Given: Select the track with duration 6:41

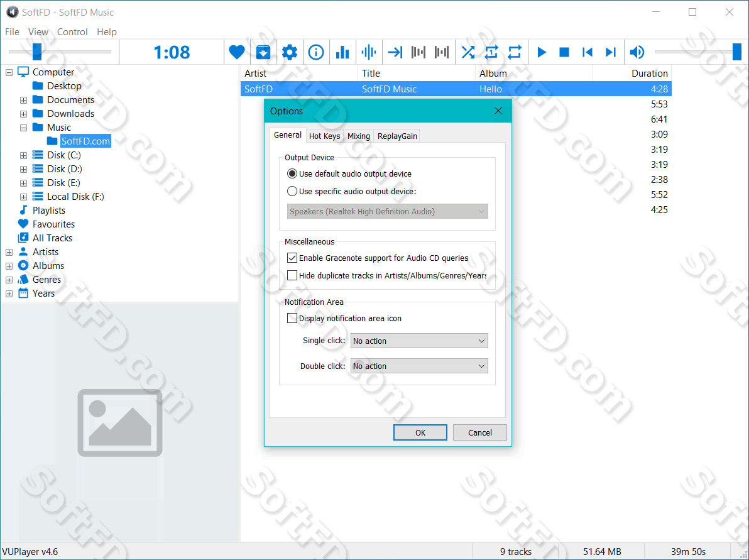Looking at the screenshot, I should pyautogui.click(x=456, y=119).
